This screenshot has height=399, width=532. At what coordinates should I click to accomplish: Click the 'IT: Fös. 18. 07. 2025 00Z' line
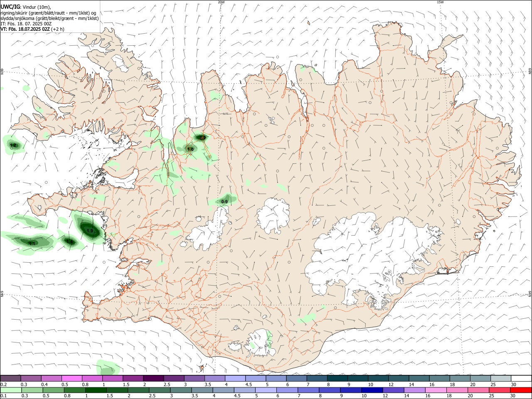26,24
